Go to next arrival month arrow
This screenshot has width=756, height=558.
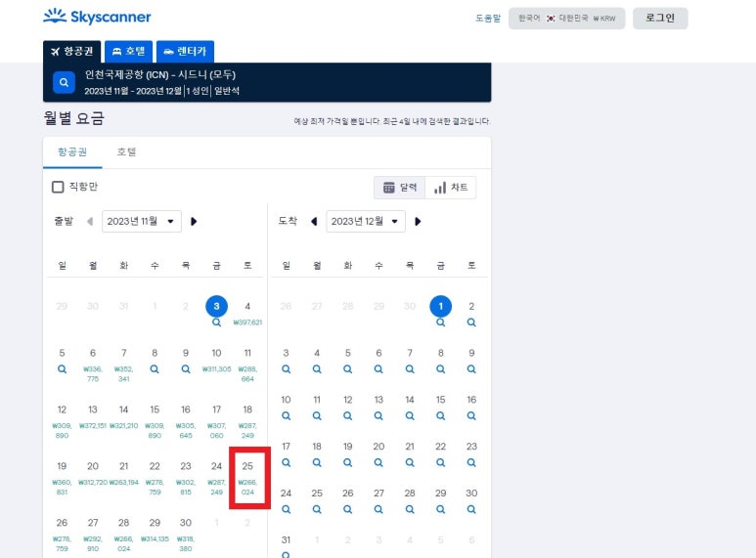418,221
